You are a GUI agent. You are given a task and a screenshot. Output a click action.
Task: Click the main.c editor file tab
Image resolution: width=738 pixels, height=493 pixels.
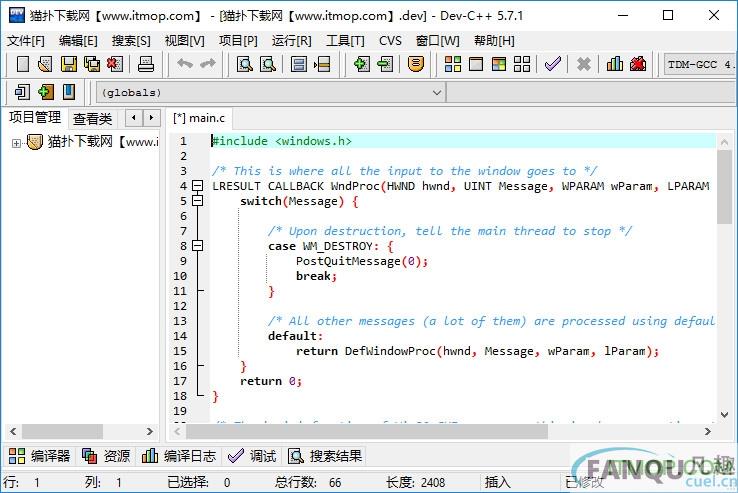(199, 118)
